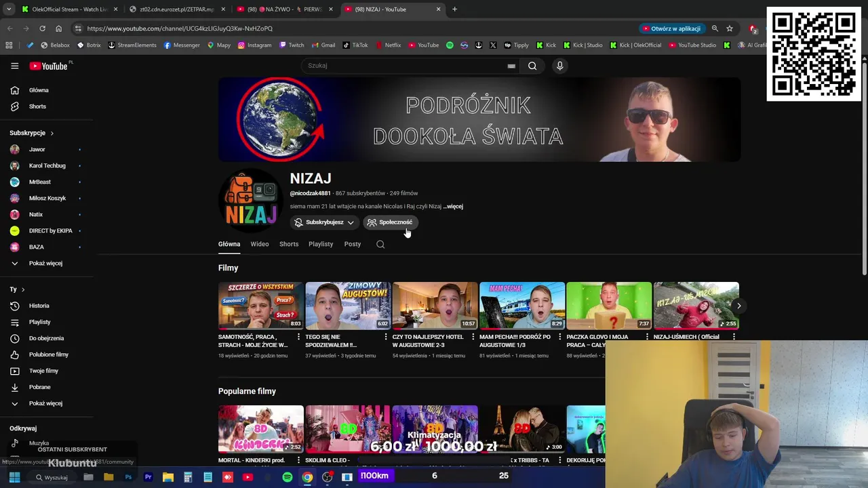Reload the page in Chrome toolbar
Screen dimensions: 868x488
tap(42, 28)
